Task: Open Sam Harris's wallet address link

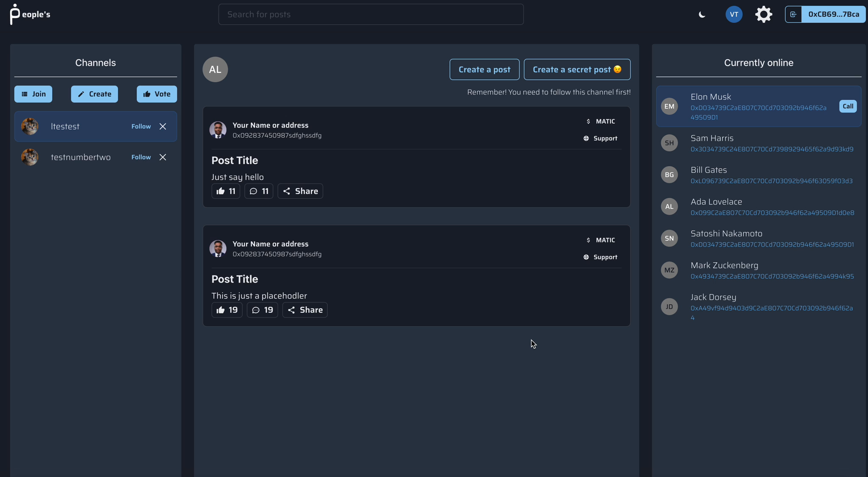Action: tap(772, 149)
